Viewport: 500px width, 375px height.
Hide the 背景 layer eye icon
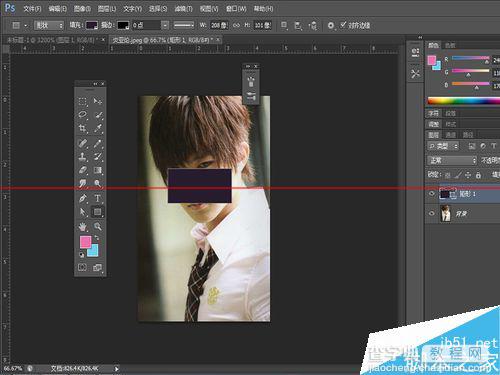432,213
